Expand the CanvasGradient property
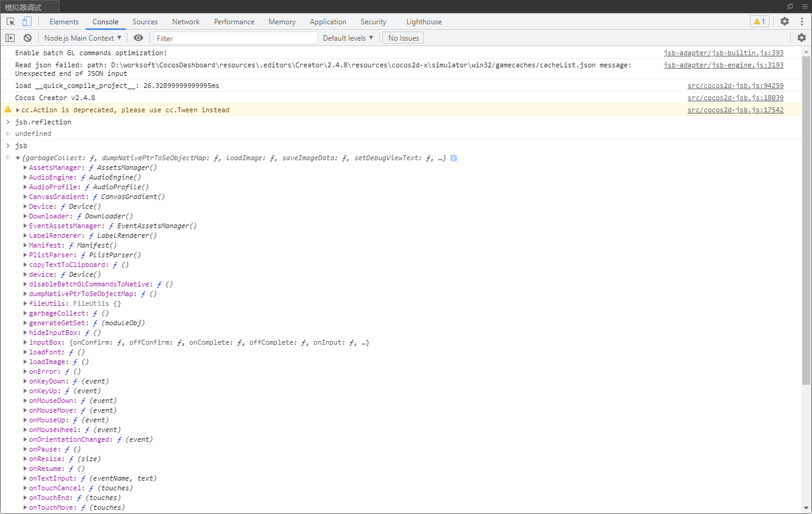This screenshot has height=514, width=812. click(x=25, y=197)
